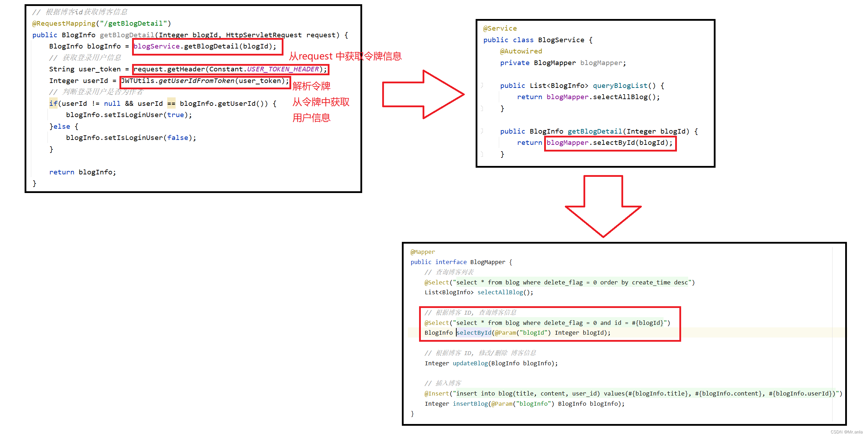
Task: Select comment '// 判断登录用户是否为作者'
Action: (x=96, y=92)
